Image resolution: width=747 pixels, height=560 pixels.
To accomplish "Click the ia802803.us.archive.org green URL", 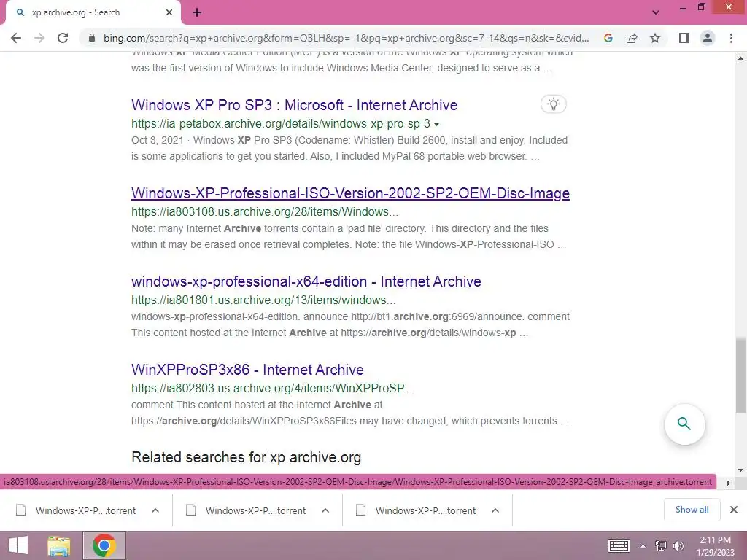I will (x=271, y=388).
